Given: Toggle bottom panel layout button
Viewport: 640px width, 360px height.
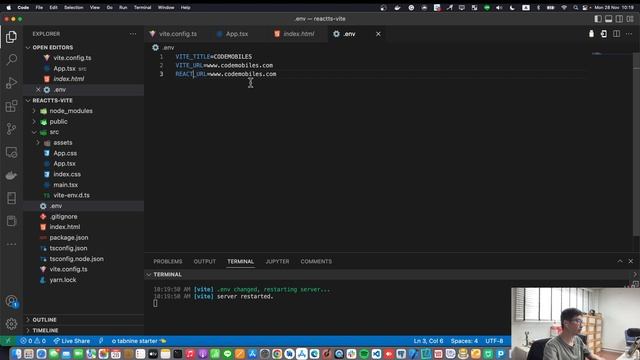Looking at the screenshot, I should (609, 19).
